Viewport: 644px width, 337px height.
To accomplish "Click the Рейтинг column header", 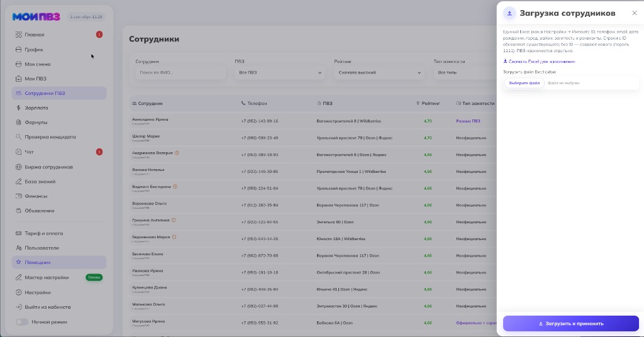I will click(428, 104).
